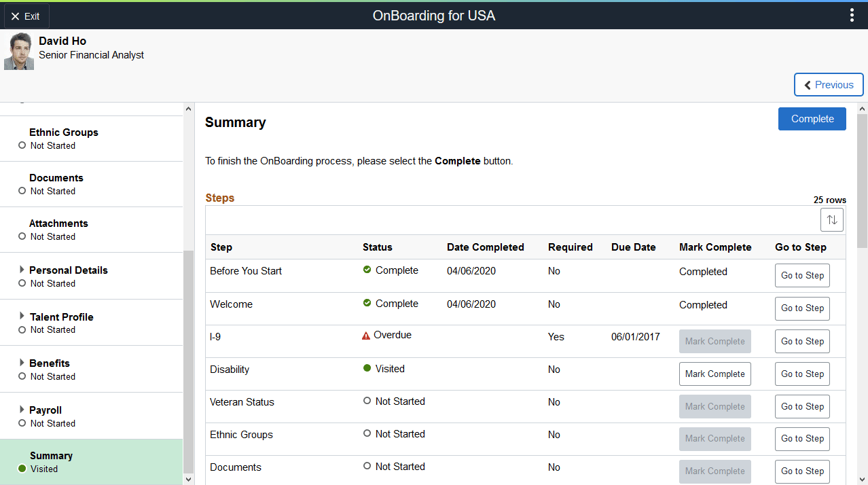
Task: Click David Ho's profile photo
Action: (18, 50)
